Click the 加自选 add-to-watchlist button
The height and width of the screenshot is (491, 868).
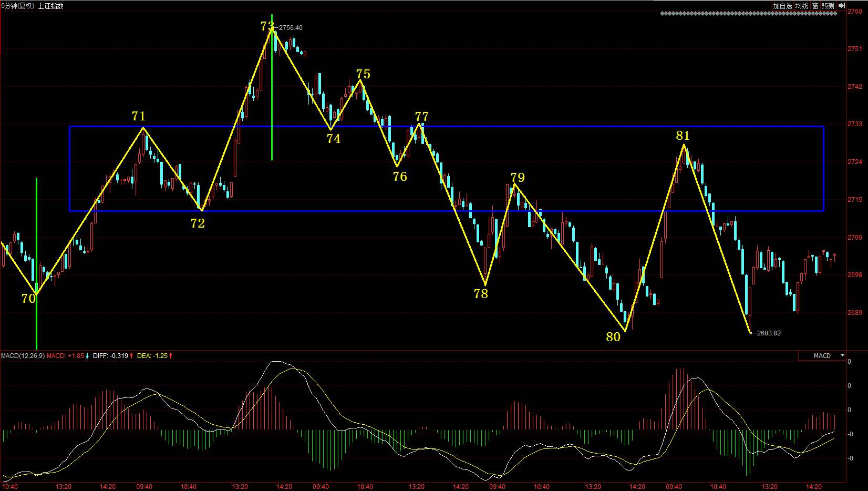[782, 6]
